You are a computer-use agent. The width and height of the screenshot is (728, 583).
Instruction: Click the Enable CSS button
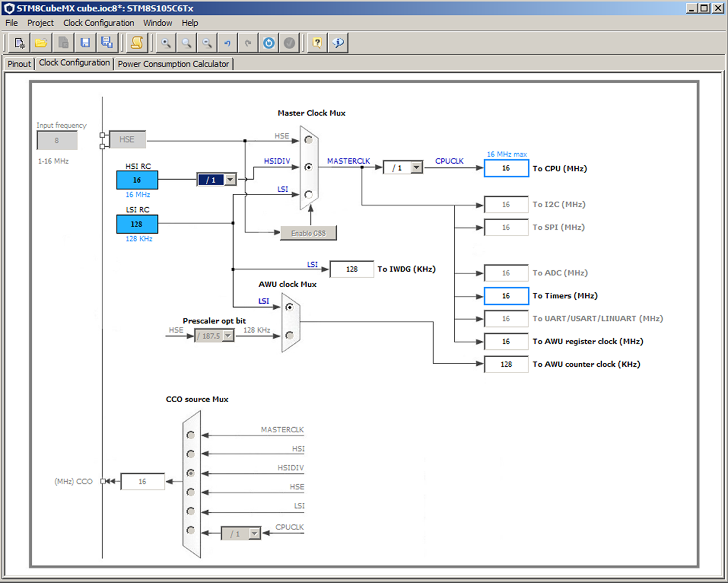click(308, 233)
